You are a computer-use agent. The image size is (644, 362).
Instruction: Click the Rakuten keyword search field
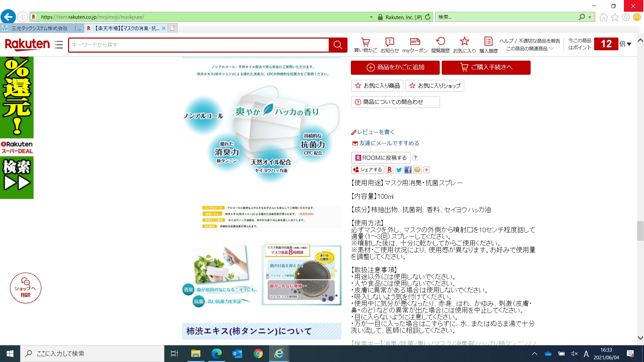point(199,45)
